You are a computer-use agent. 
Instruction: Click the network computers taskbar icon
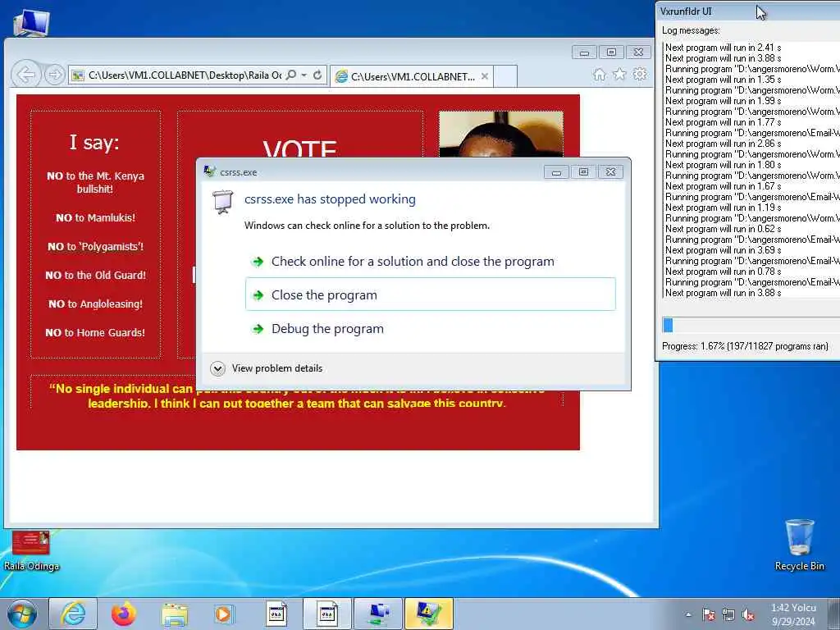click(x=378, y=614)
